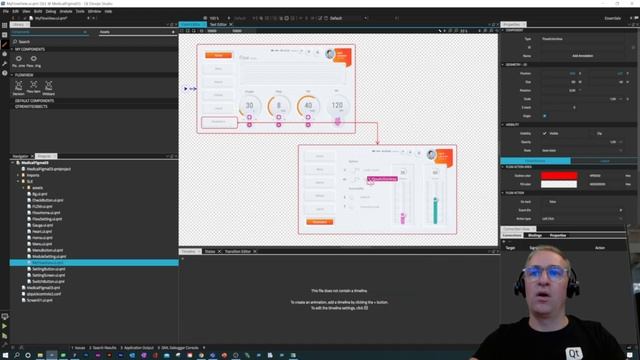Collapse FLOWVIEW library section
Image resolution: width=640 pixels, height=360 pixels.
click(12, 75)
